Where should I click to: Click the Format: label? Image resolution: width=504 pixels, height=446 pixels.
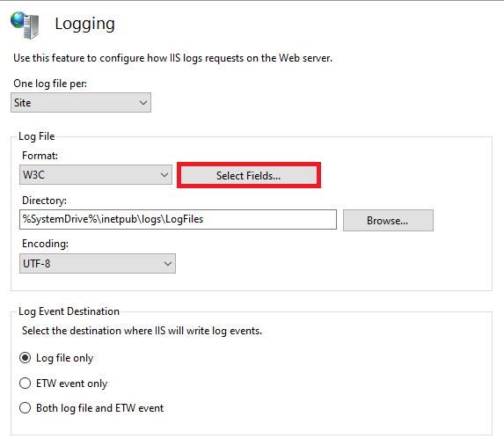tap(40, 156)
